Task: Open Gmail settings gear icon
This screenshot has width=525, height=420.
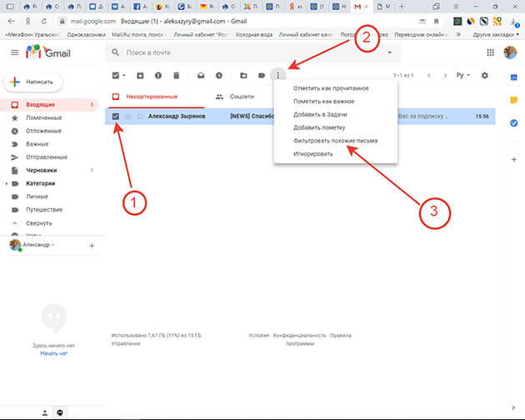Action: tap(485, 76)
